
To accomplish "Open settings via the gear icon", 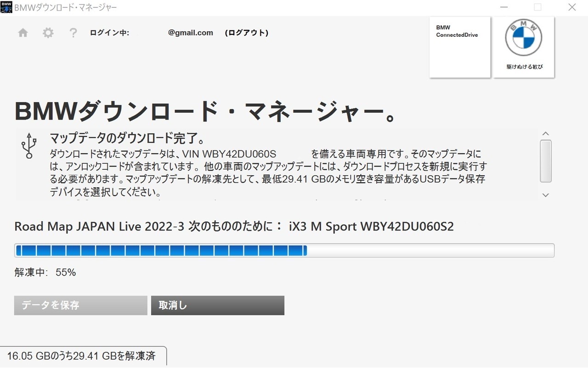I will [48, 33].
